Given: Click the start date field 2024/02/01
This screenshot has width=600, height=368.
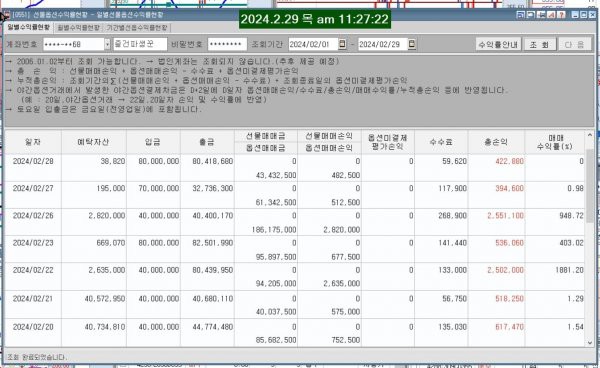Looking at the screenshot, I should click(313, 44).
